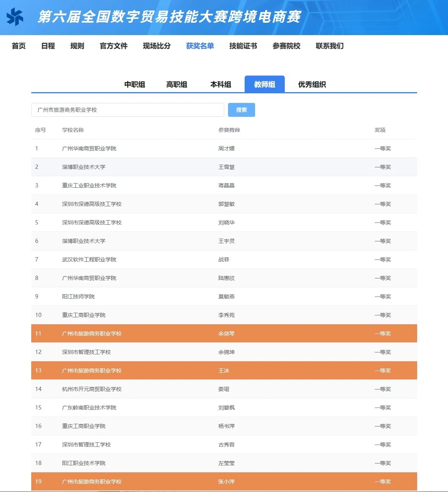Open the 首页 navigation item

click(x=19, y=46)
